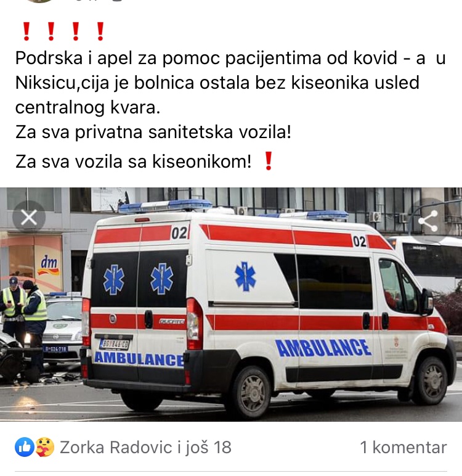Tap the row of four red exclamation marks
This screenshot has height=476, width=462.
pos(63,31)
